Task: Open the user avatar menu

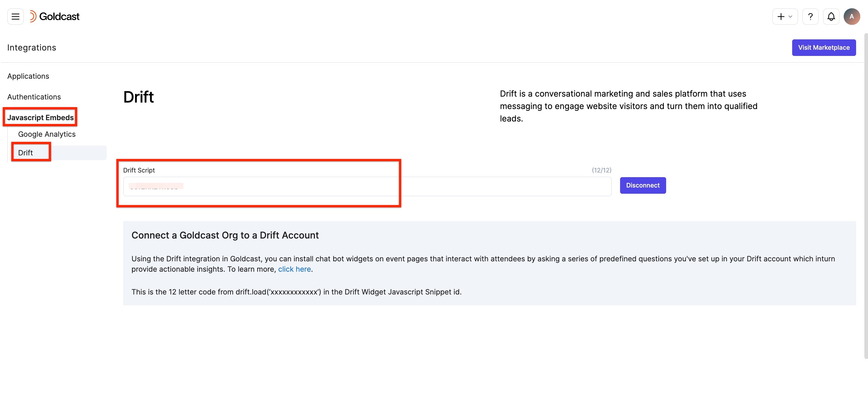Action: point(851,17)
